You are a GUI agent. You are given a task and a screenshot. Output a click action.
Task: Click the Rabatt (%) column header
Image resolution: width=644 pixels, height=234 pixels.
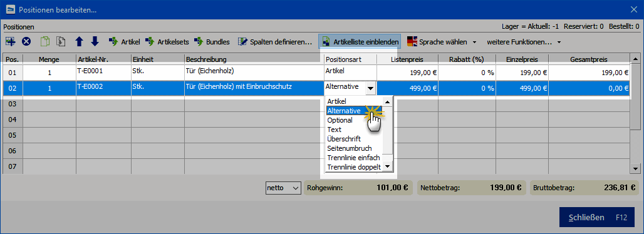[467, 60]
